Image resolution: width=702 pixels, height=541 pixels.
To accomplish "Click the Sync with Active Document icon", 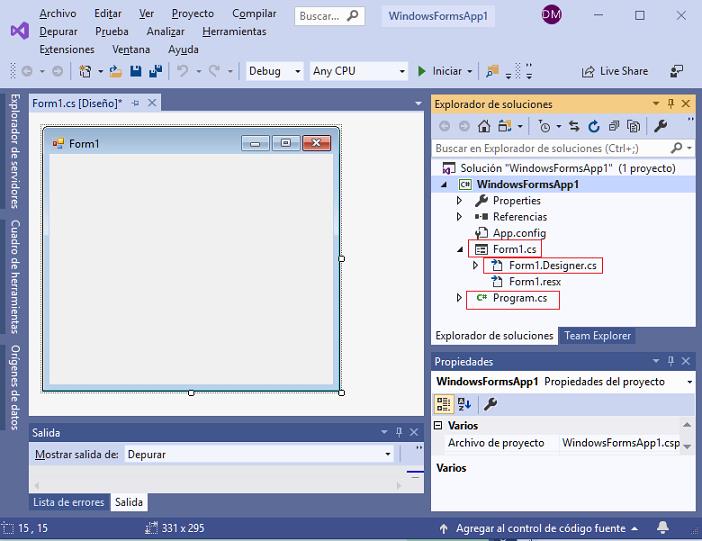I will tap(574, 127).
